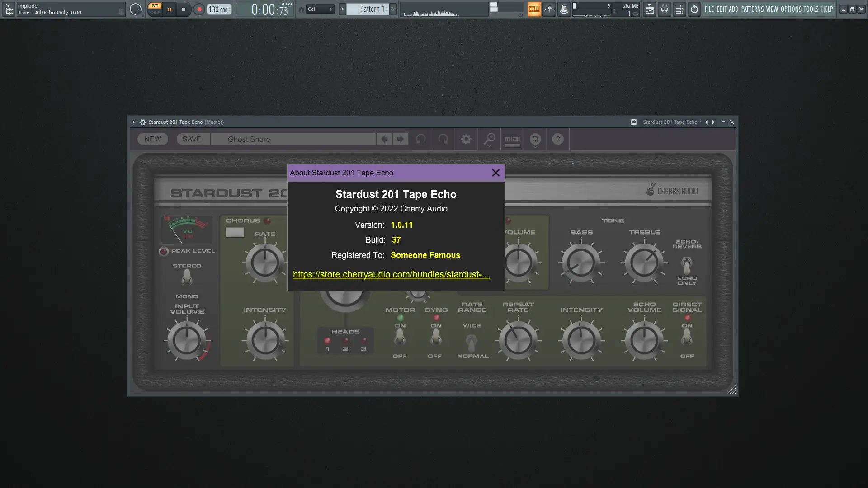The image size is (868, 488).
Task: Click the SAVE button in the plugin toolbar
Action: [x=192, y=139]
